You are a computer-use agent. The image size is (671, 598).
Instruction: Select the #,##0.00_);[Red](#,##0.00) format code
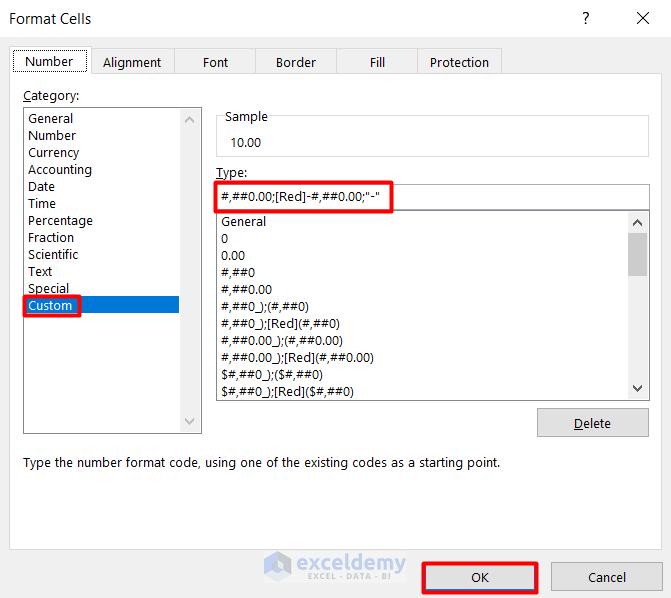click(x=422, y=357)
